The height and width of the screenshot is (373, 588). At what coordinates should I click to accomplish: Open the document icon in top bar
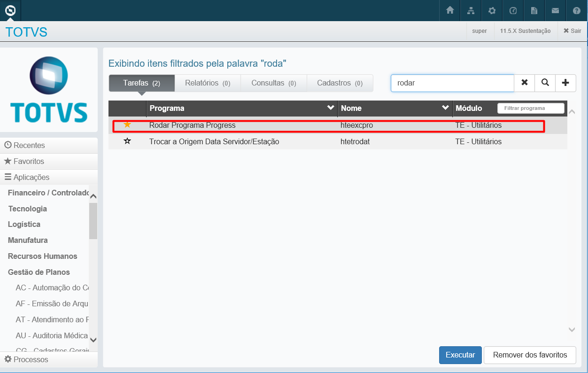[534, 10]
